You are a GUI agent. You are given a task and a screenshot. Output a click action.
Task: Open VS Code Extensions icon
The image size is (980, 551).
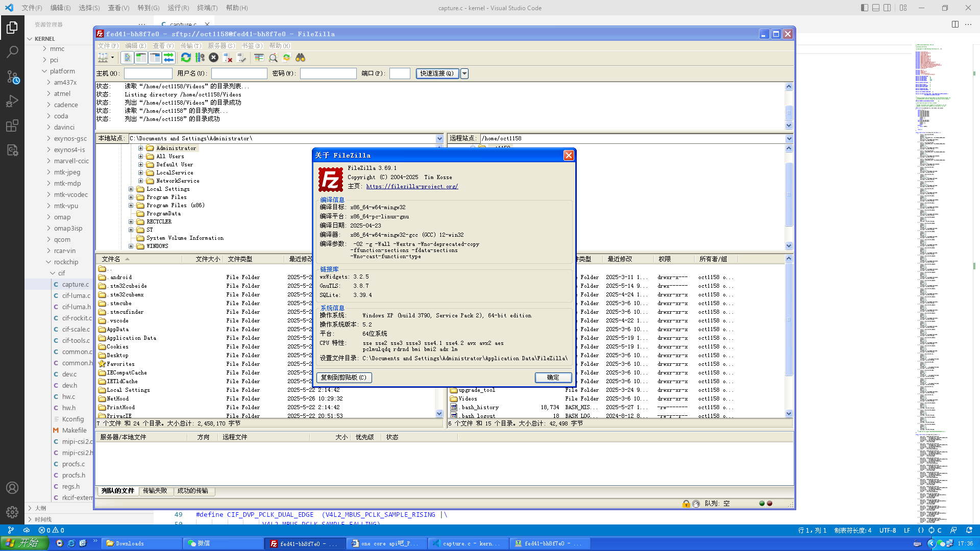12,126
